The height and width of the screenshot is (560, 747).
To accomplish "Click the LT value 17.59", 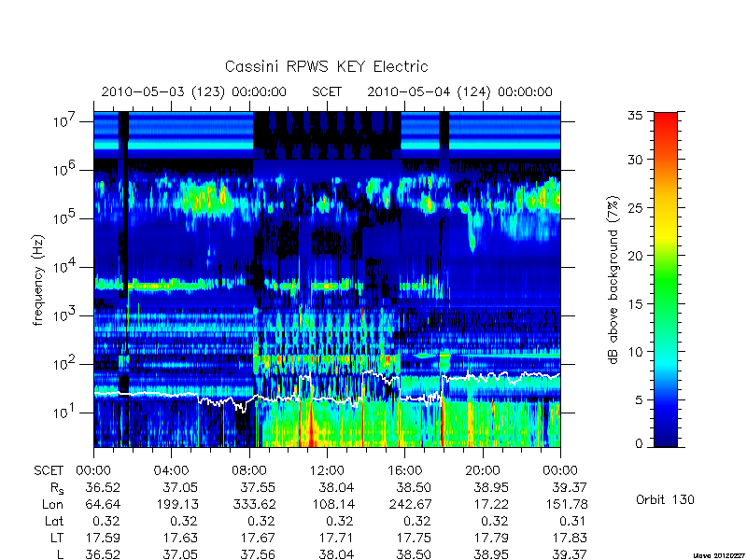I will tap(103, 538).
